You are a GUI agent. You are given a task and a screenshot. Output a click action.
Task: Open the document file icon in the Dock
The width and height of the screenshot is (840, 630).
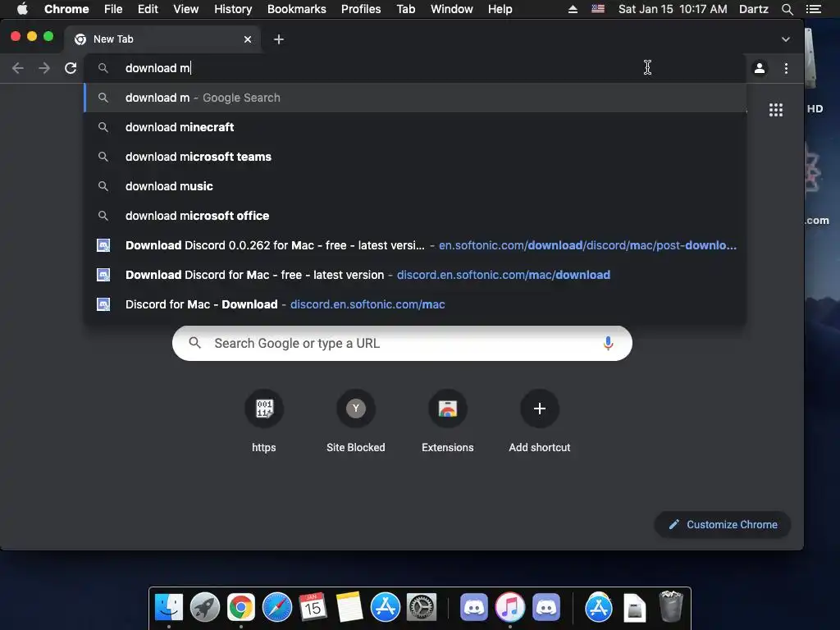point(634,608)
